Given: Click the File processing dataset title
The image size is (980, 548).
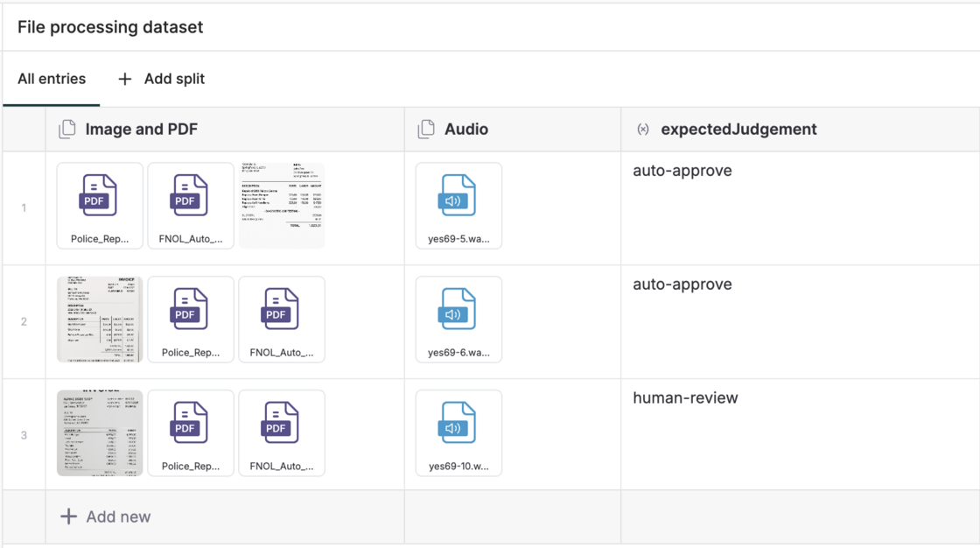Looking at the screenshot, I should (110, 27).
